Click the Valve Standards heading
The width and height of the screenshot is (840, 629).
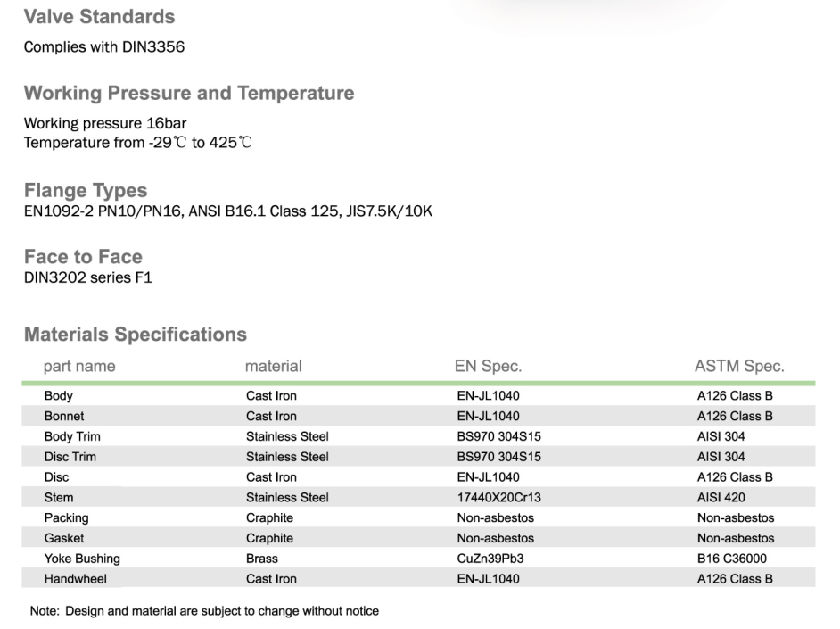click(x=99, y=17)
